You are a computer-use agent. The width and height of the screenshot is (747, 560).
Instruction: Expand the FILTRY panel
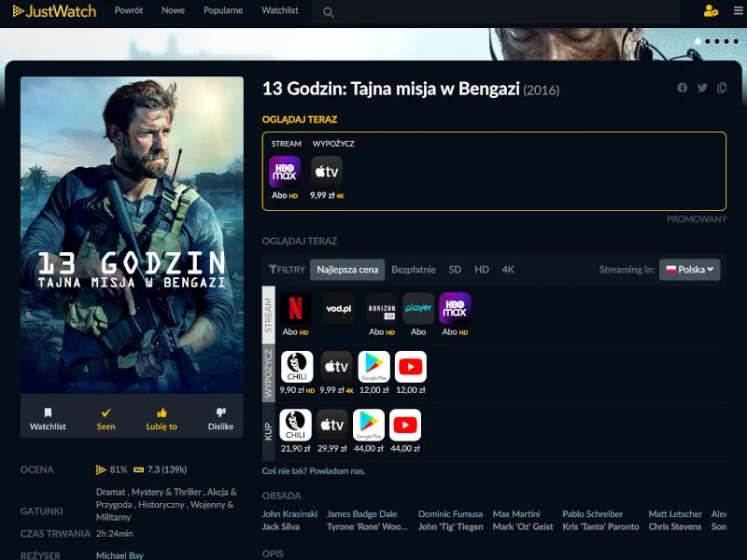[287, 269]
